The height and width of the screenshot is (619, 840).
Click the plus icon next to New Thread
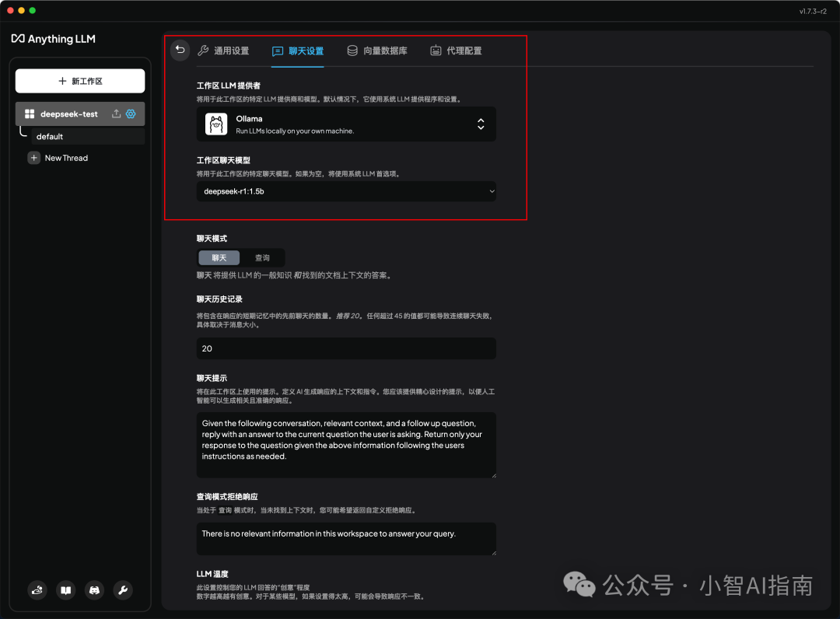[x=33, y=158]
